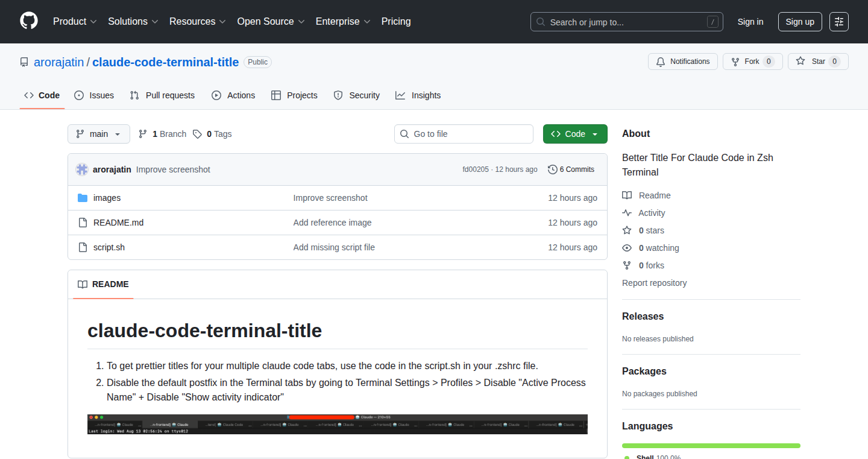This screenshot has height=459, width=868.
Task: Open commit hash fd00205
Action: pyautogui.click(x=476, y=169)
